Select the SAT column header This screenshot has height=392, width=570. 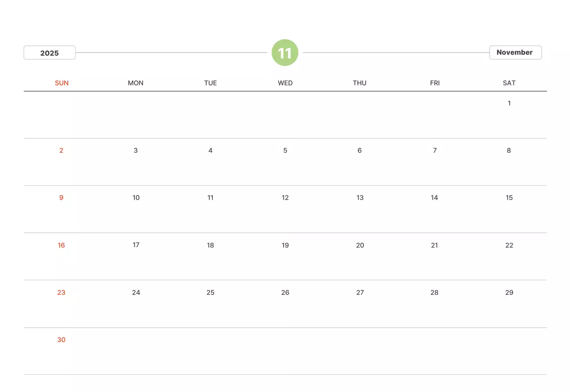pyautogui.click(x=509, y=83)
